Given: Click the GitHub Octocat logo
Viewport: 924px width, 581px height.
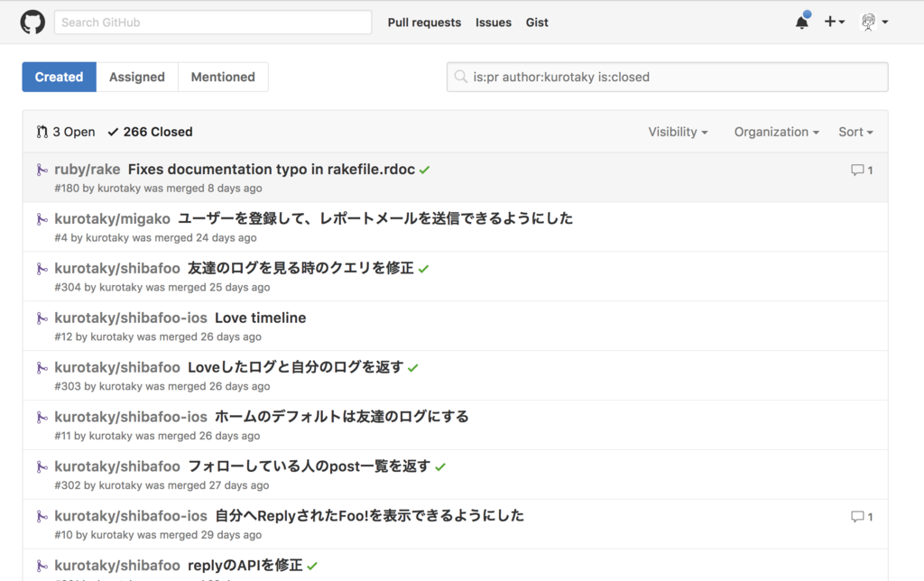Looking at the screenshot, I should (x=32, y=23).
